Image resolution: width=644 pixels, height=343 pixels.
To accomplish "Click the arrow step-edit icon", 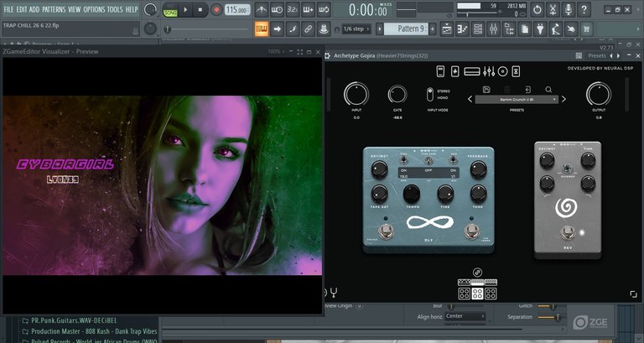I will coord(277,29).
